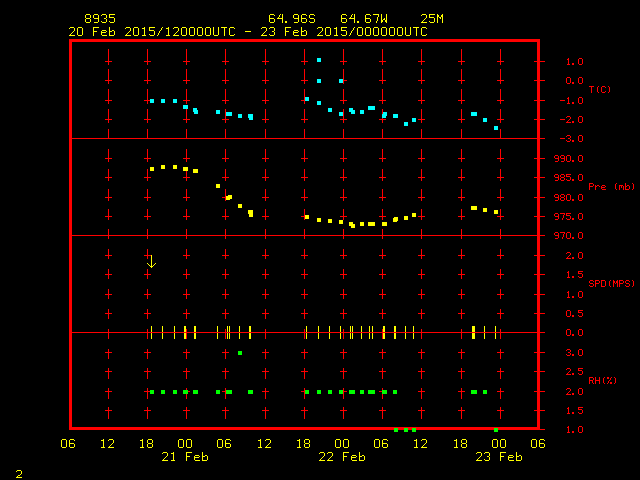
Task: Click the 00 hour label above 23 Feb
Action: click(x=499, y=444)
